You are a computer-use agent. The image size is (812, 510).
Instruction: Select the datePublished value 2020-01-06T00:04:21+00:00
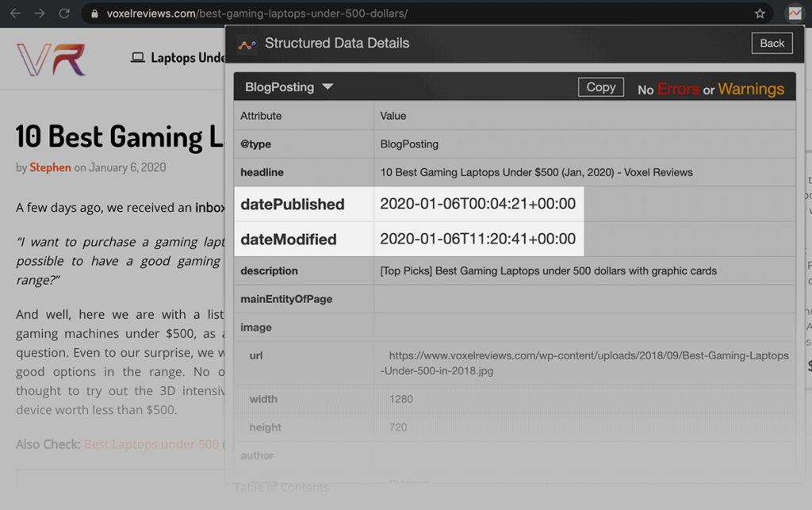click(x=477, y=204)
